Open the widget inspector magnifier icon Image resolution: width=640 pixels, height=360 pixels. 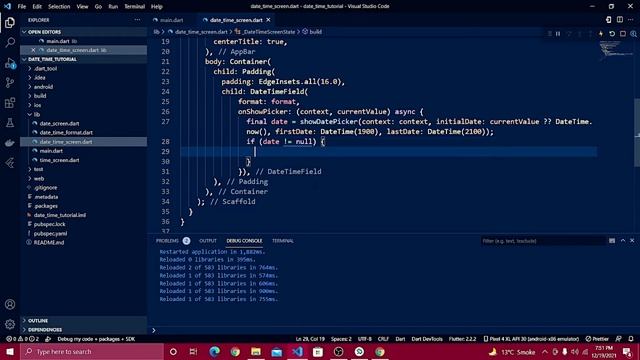click(633, 33)
